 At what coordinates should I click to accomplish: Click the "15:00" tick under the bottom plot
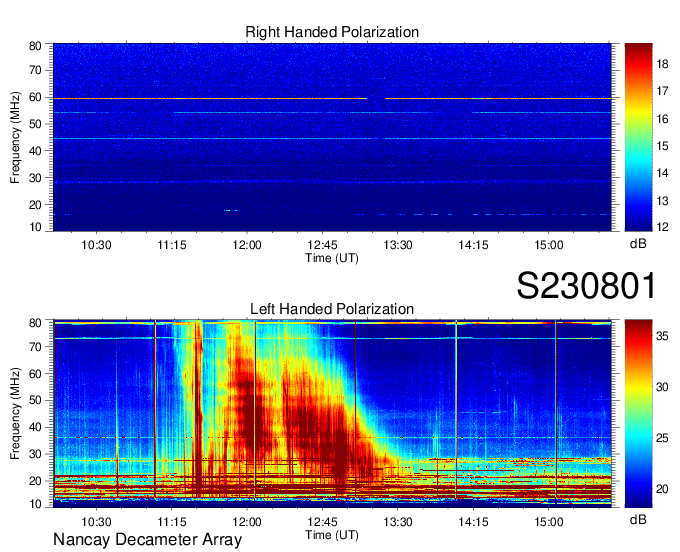[x=549, y=521]
